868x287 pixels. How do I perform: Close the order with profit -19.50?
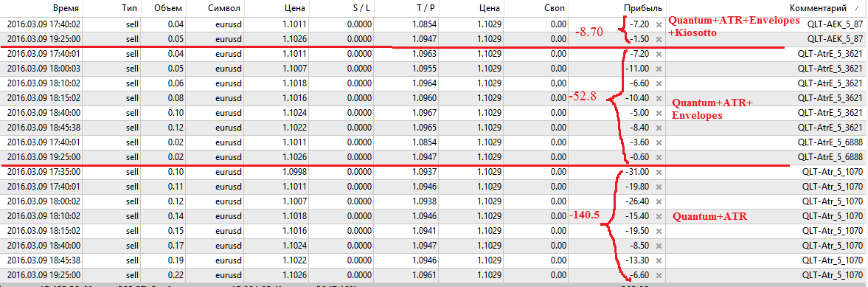659,230
